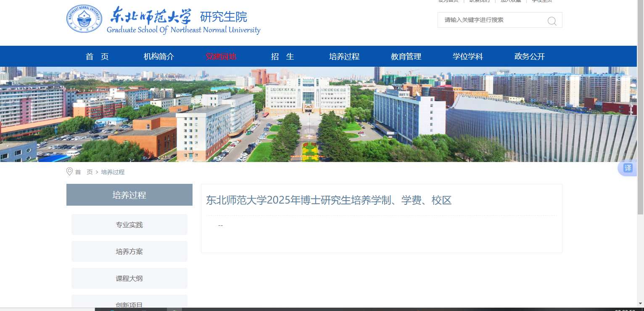Open the 机构简介 navigation item
The image size is (644, 311).
click(159, 57)
